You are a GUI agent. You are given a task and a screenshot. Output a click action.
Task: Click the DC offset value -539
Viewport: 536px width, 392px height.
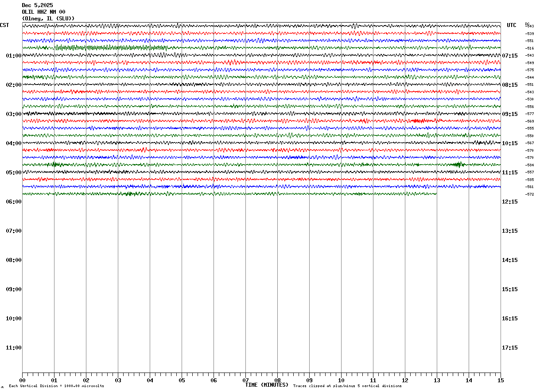tap(529, 34)
